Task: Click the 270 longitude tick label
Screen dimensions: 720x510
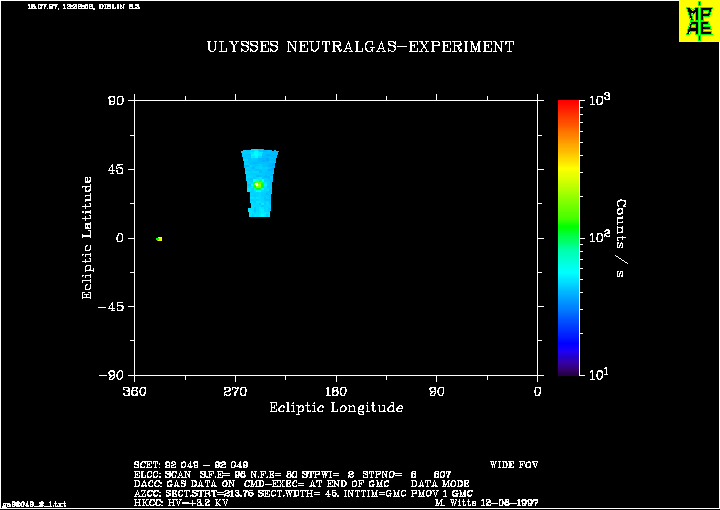Action: (236, 392)
